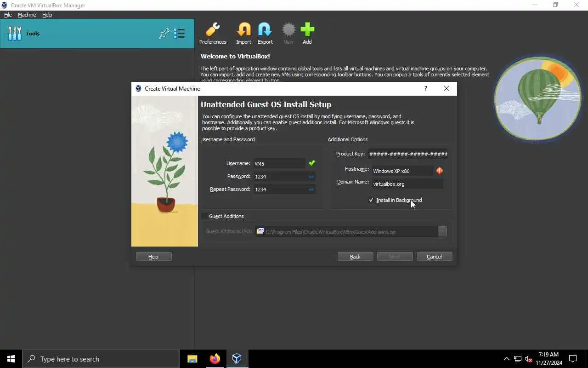Image resolution: width=588 pixels, height=368 pixels.
Task: Click the Add machine plus icon
Action: pos(307,34)
